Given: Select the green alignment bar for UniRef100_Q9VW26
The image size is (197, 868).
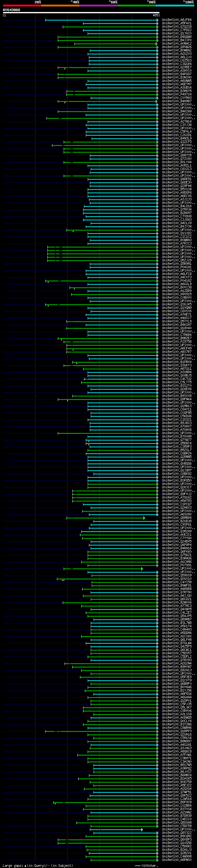Looking at the screenshot, I should (108, 47).
